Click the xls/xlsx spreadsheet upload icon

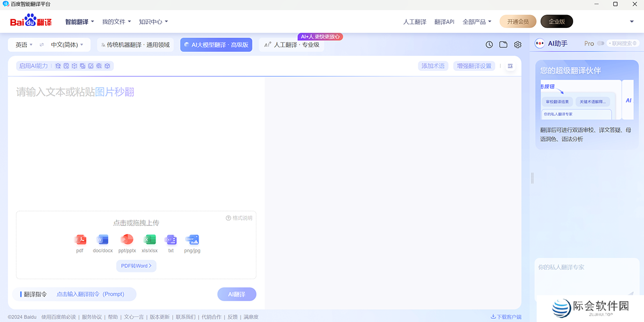(150, 240)
